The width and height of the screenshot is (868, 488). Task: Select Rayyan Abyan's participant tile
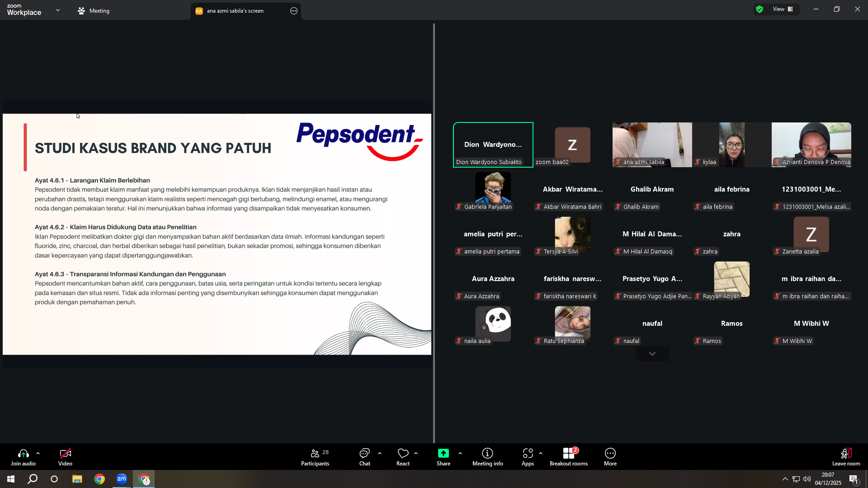pyautogui.click(x=732, y=279)
